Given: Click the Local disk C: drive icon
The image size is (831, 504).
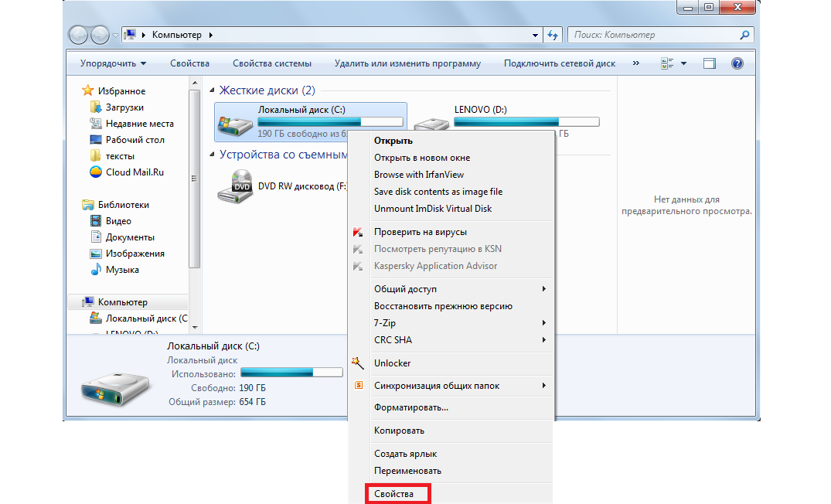Looking at the screenshot, I should tap(235, 125).
